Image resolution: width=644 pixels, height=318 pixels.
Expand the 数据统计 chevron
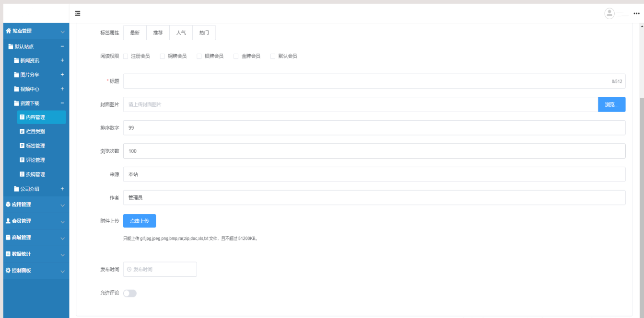[x=62, y=255]
